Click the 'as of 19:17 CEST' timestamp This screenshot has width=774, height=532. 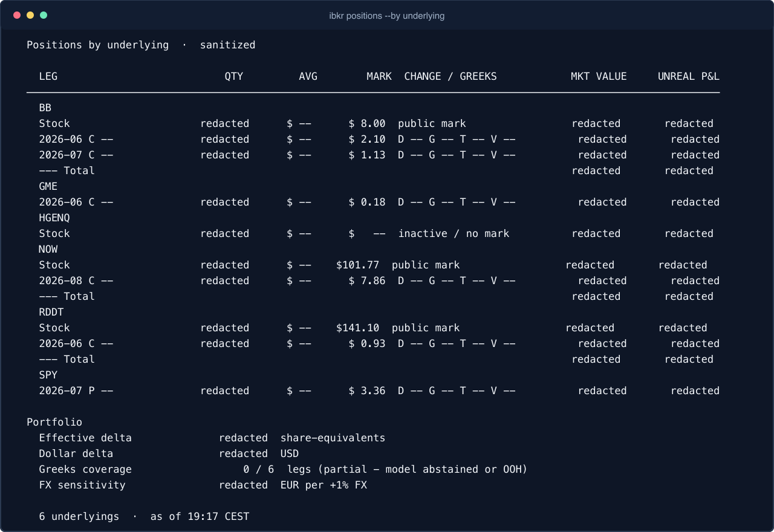coord(200,516)
